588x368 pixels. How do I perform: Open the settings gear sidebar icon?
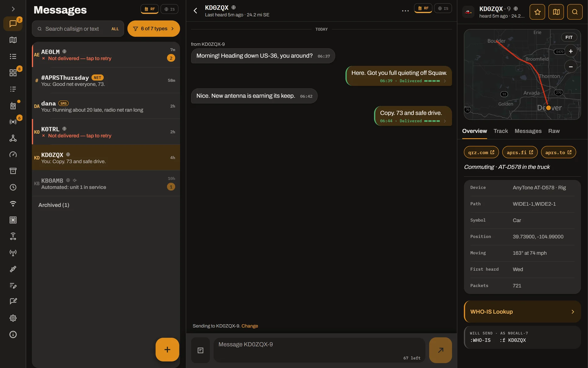click(x=13, y=318)
